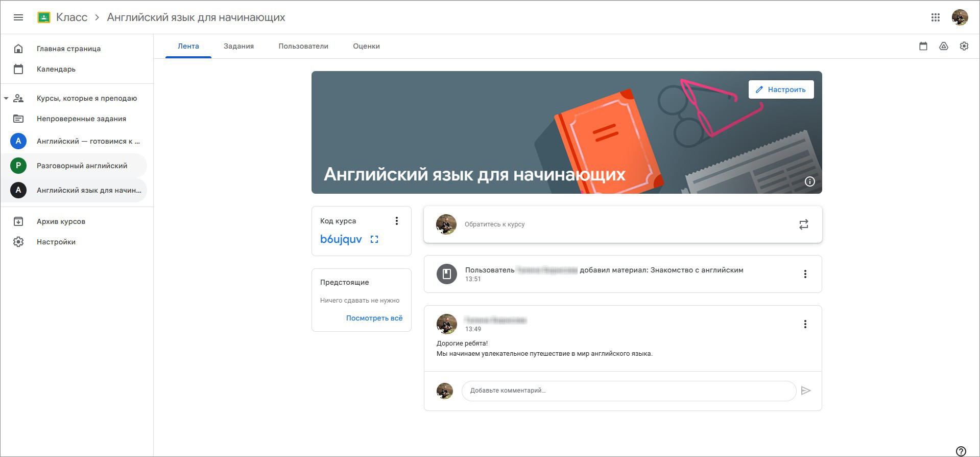Collapse the teaching courses list arrow
The height and width of the screenshot is (457, 980).
click(6, 98)
